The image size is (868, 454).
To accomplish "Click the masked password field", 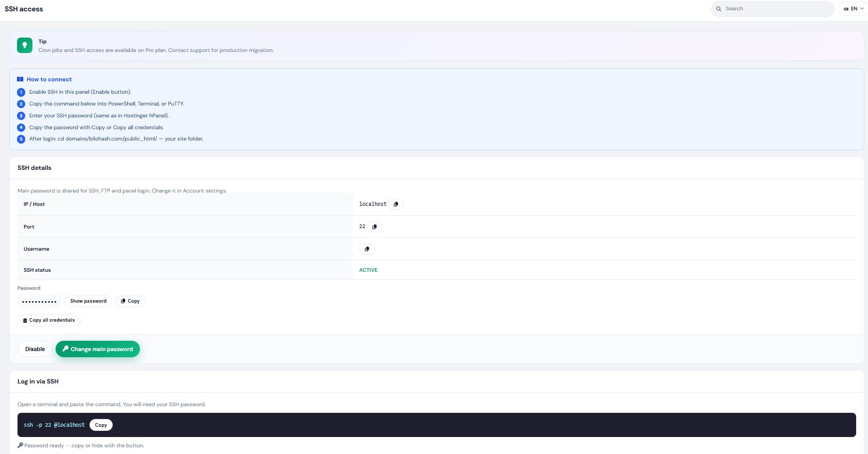I will pyautogui.click(x=40, y=301).
